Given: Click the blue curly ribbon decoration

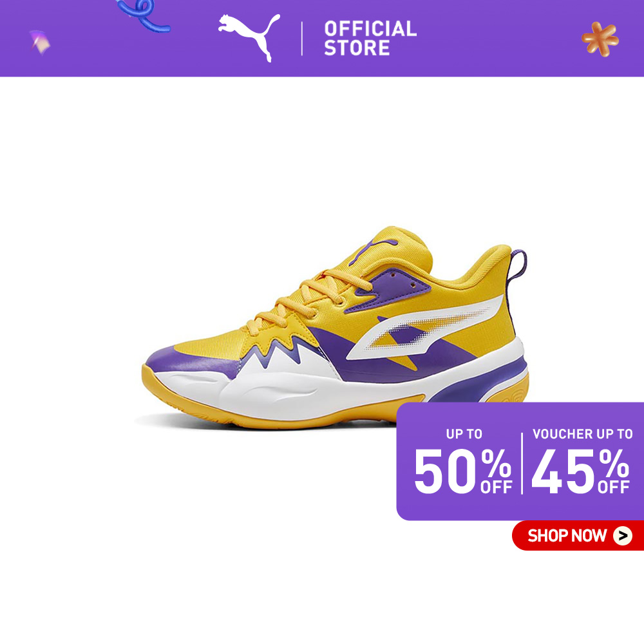Looking at the screenshot, I should (x=143, y=15).
